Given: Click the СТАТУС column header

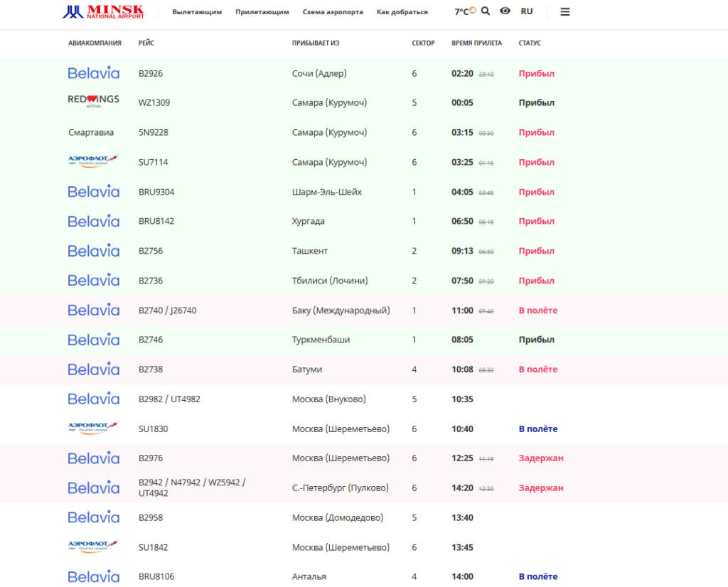Looking at the screenshot, I should (x=530, y=43).
